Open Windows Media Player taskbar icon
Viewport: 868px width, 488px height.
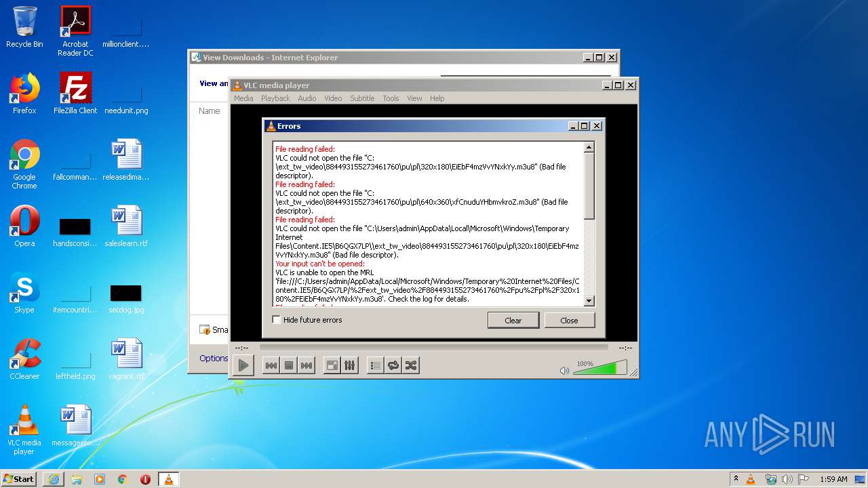pos(100,479)
